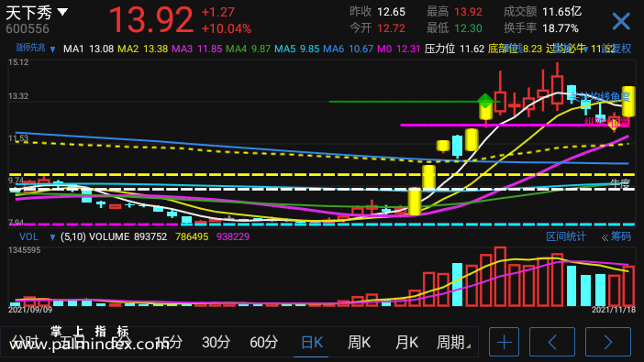Viewport: 644px width, 362px height.
Task: Go to previous stock with left arrow
Action: coord(552,342)
